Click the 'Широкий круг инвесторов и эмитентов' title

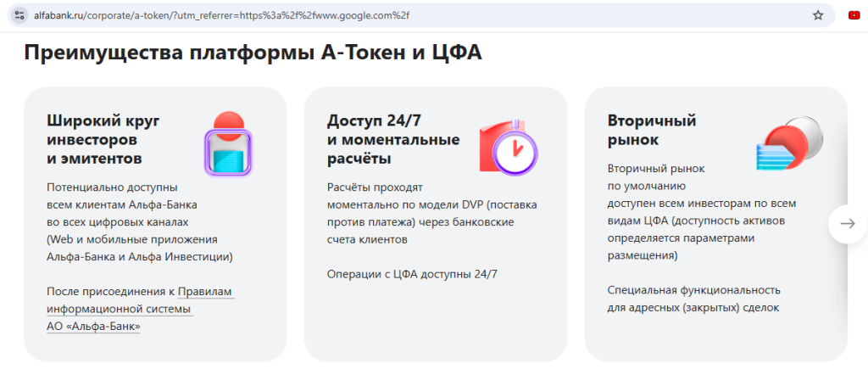tap(103, 140)
